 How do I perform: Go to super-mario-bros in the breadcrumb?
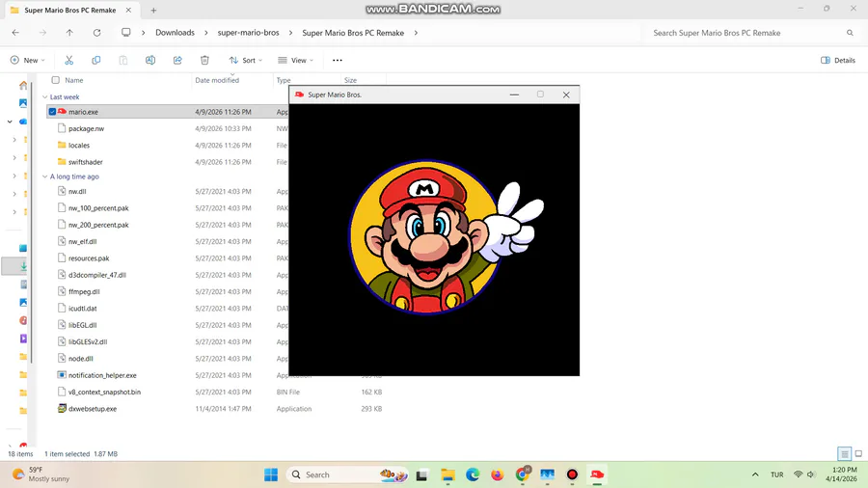pyautogui.click(x=248, y=33)
